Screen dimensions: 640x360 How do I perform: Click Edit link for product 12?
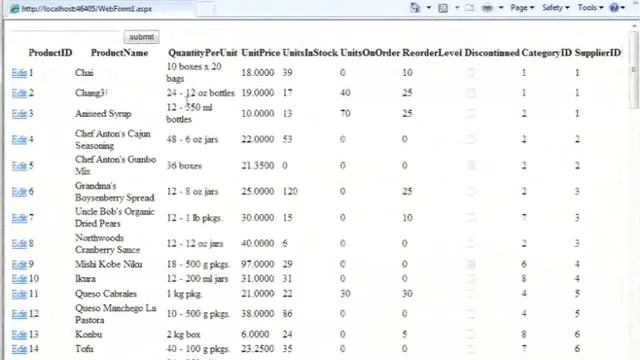19,314
